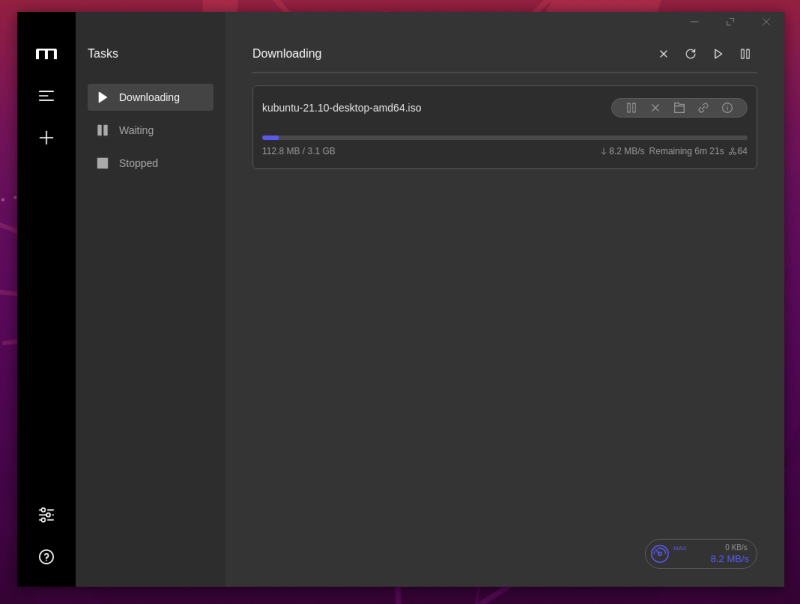Delete the kubuntu download task
Viewport: 800px width, 604px height.
coord(655,108)
